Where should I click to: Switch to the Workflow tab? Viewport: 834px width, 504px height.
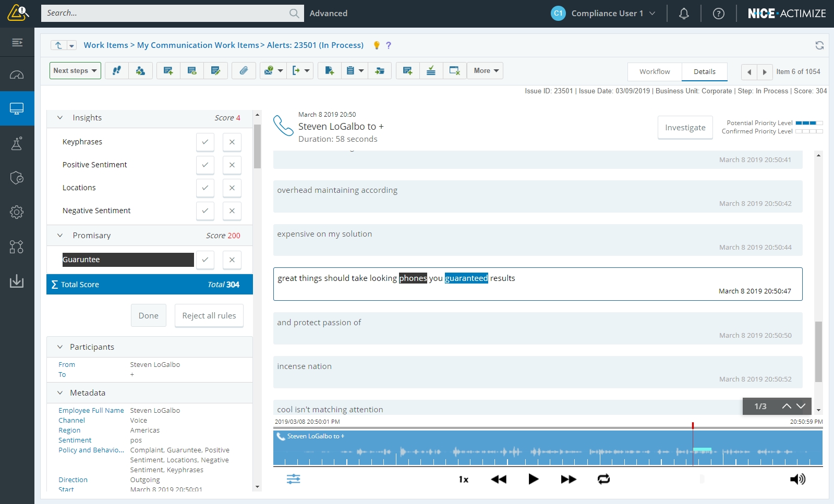[x=655, y=72]
